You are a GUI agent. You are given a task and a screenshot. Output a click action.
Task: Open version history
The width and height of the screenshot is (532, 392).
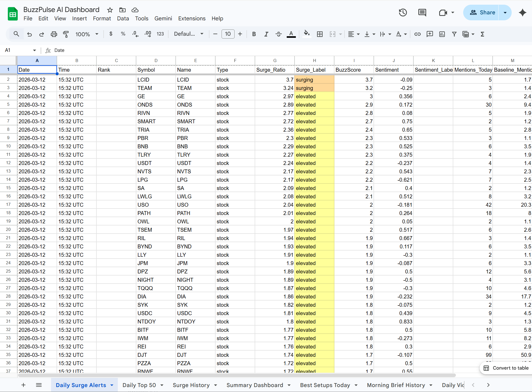pos(402,12)
